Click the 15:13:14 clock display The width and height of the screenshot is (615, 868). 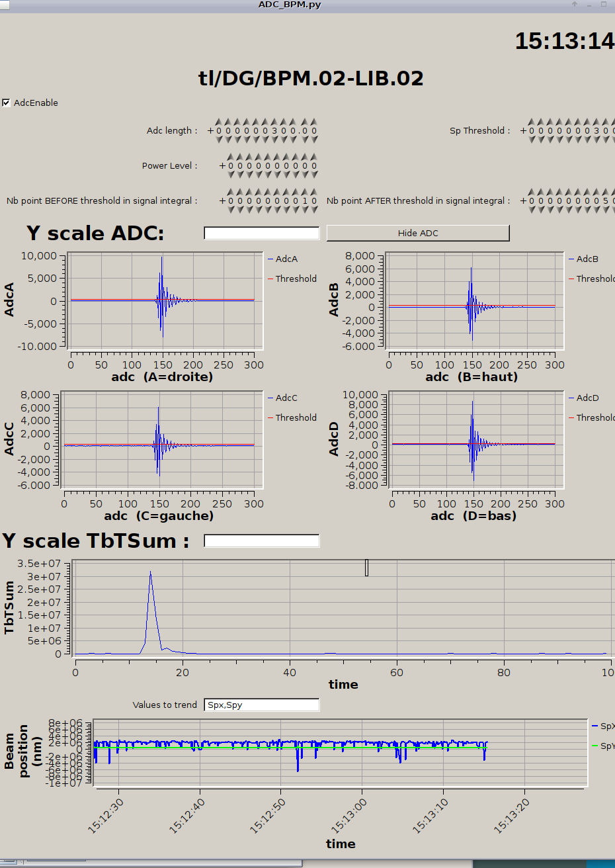coord(564,41)
